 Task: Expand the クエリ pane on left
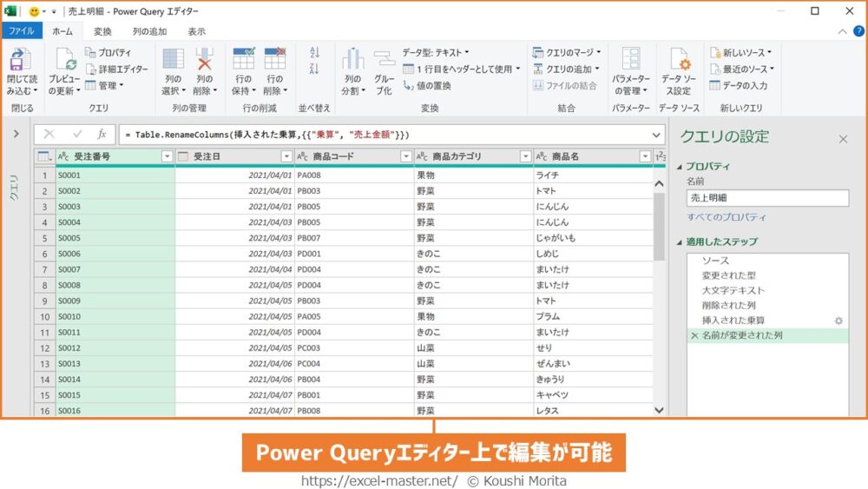pyautogui.click(x=16, y=134)
